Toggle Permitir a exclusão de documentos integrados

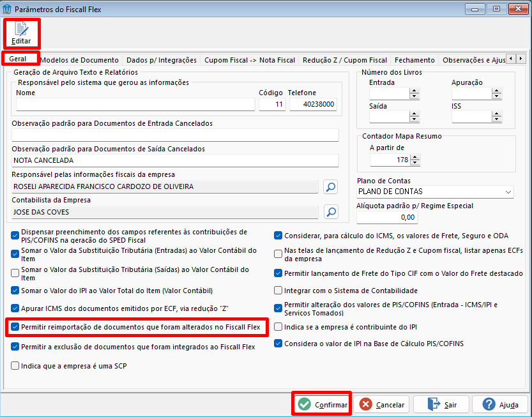point(15,346)
